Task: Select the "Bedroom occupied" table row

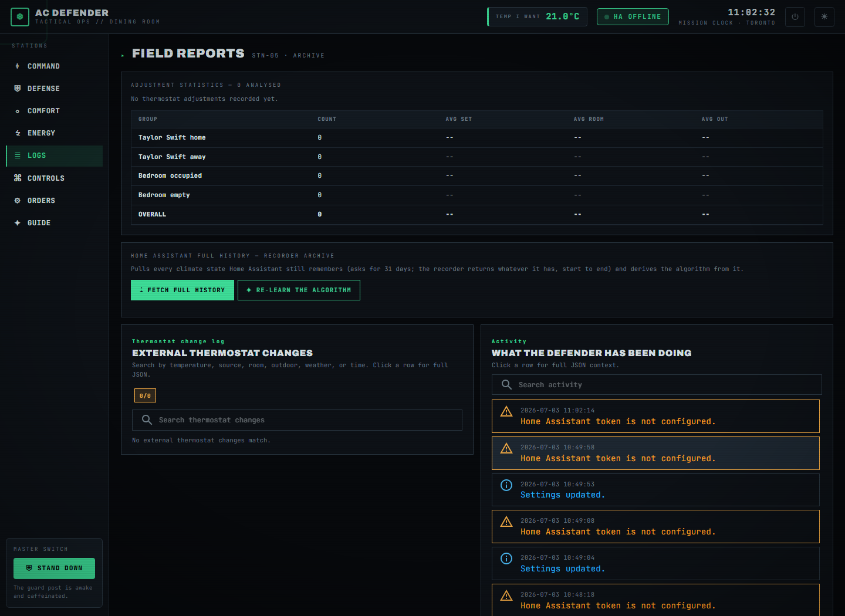Action: tap(477, 176)
